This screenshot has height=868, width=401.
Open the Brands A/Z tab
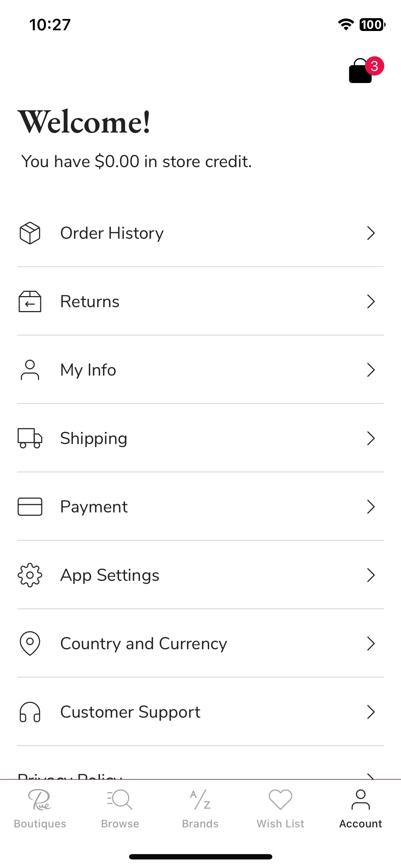point(200,809)
